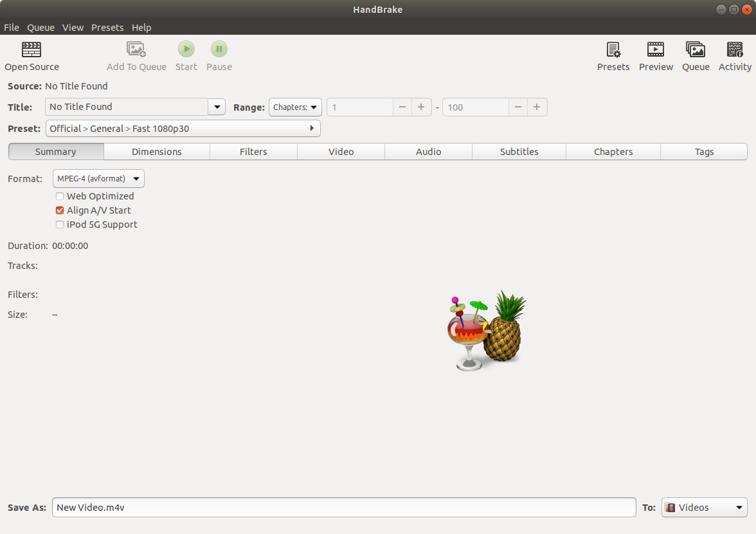Choose destination from Videos folder dropdown

click(704, 508)
